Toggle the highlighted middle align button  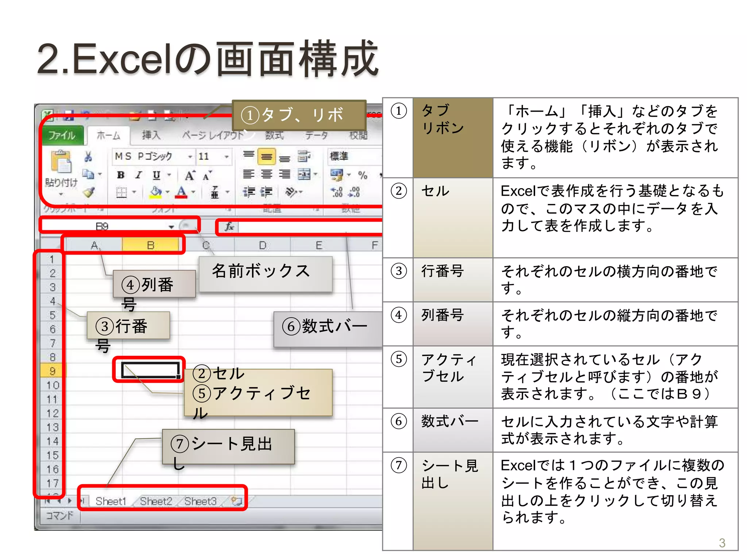267,157
